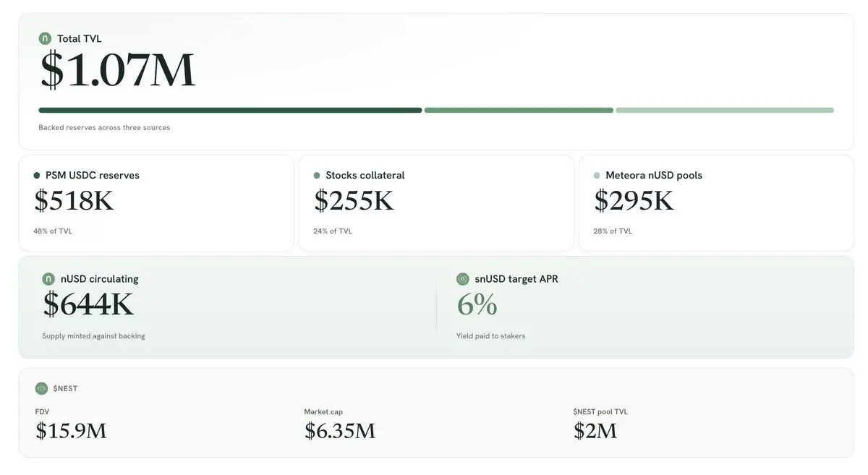The image size is (868, 475).
Task: Select the dark green TVL bar segment
Action: (230, 110)
